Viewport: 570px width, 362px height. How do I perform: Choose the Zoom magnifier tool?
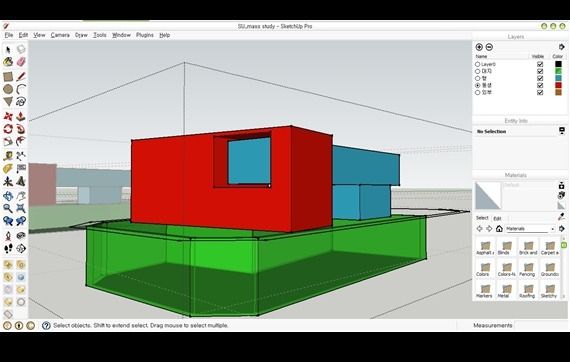coord(8,209)
